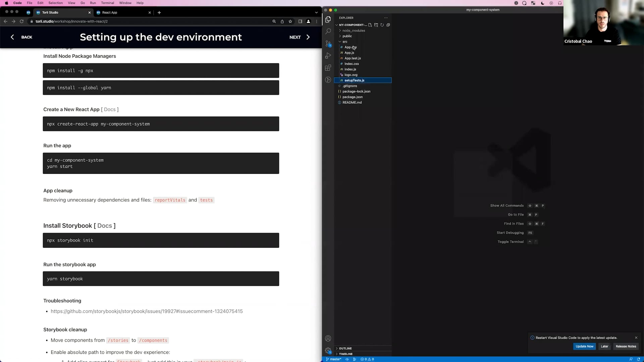Open the Git Graph icon in the activity bar
The image size is (644, 362).
[328, 80]
